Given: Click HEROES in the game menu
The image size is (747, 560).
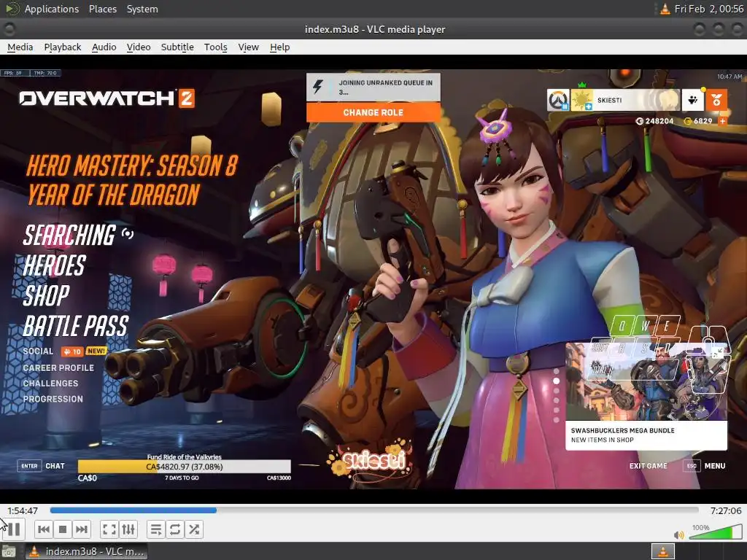Looking at the screenshot, I should point(54,265).
